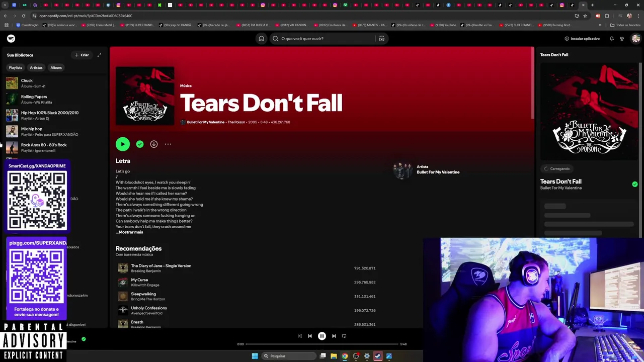Screen dimensions: 644x362
Task: Open the Artista Bullet For My Valentine card
Action: pyautogui.click(x=427, y=171)
